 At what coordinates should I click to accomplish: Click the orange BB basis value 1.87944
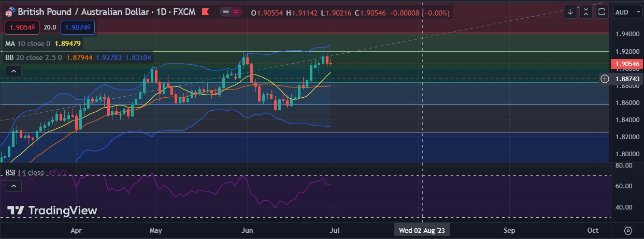pos(79,57)
